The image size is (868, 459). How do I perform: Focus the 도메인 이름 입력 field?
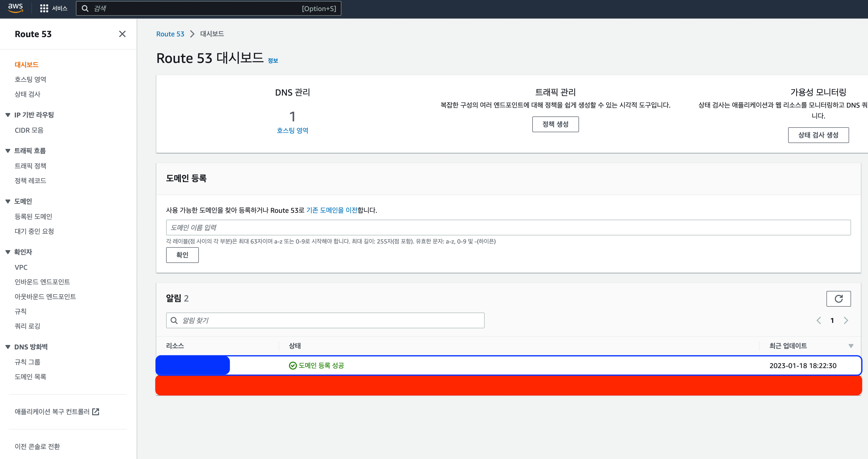[508, 228]
